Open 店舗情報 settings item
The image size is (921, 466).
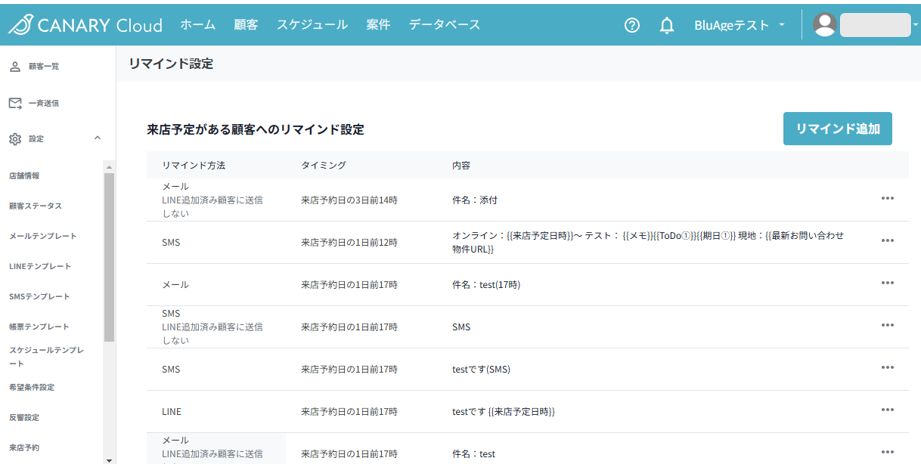24,176
